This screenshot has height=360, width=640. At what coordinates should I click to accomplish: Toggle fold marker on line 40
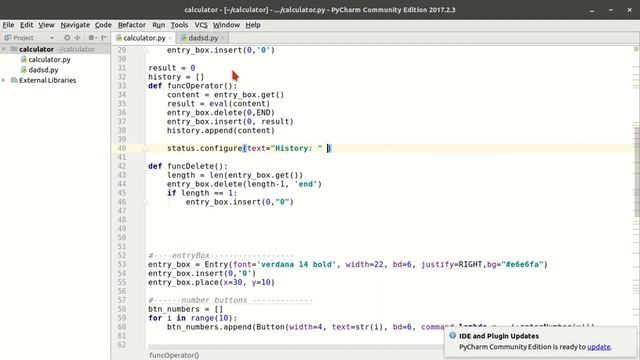145,149
